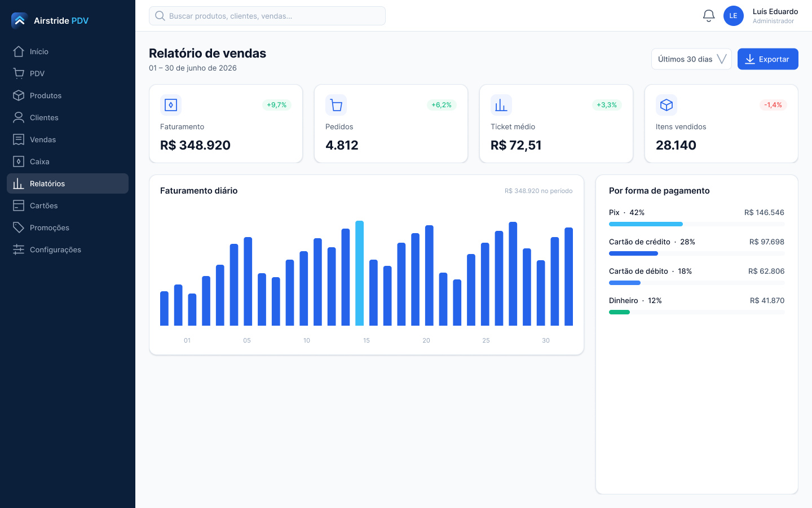The image size is (812, 508).
Task: Click the Pix payment progress bar
Action: 697,224
